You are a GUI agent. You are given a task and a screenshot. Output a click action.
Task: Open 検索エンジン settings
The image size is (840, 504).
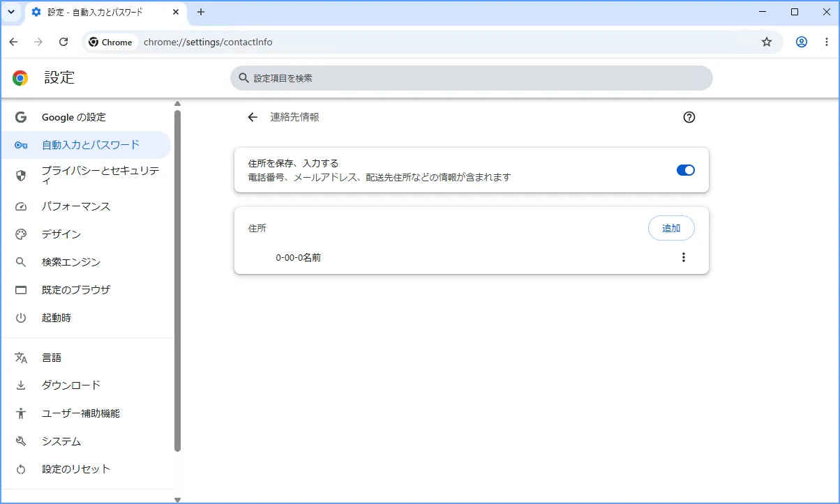tap(86, 262)
